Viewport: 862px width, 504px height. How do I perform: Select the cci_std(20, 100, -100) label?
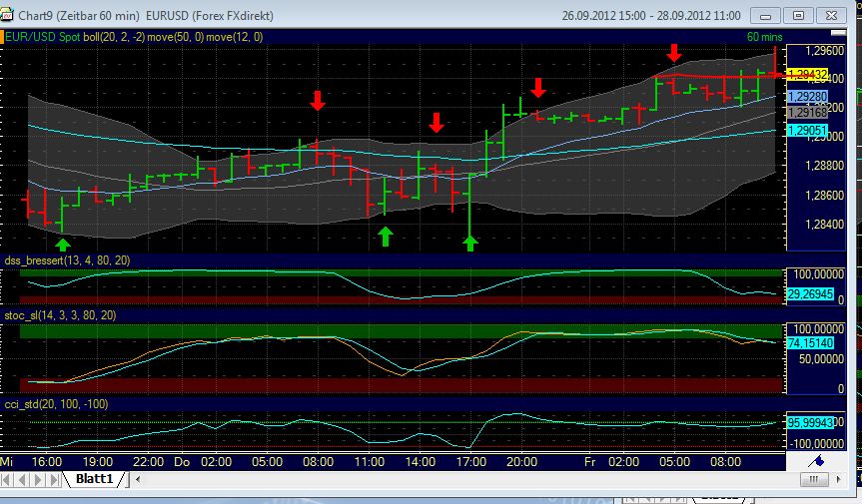pyautogui.click(x=56, y=404)
